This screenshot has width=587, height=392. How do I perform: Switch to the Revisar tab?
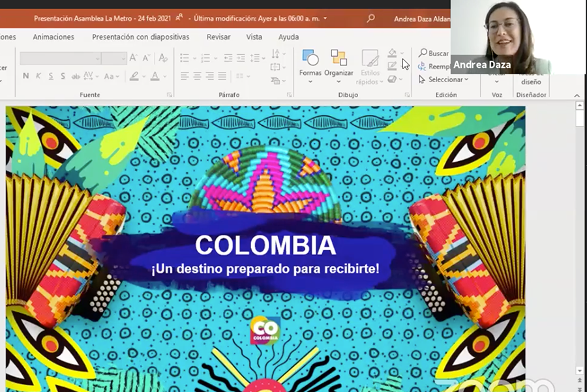(218, 37)
